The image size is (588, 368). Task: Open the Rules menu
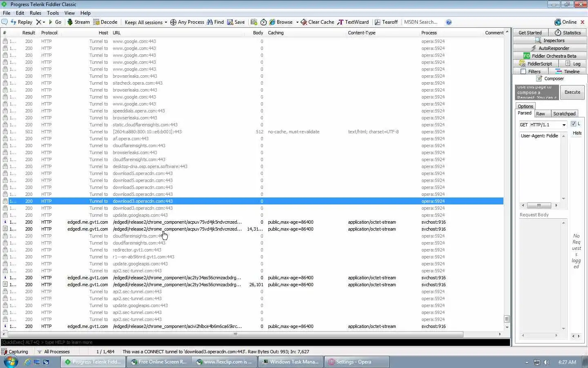click(36, 13)
